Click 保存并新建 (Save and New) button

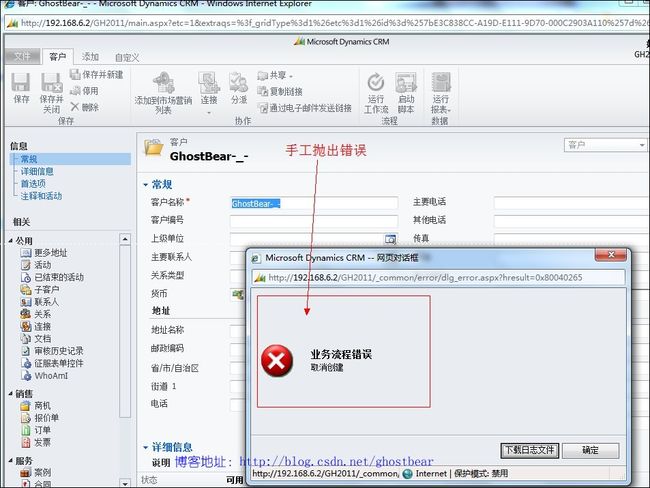click(97, 75)
